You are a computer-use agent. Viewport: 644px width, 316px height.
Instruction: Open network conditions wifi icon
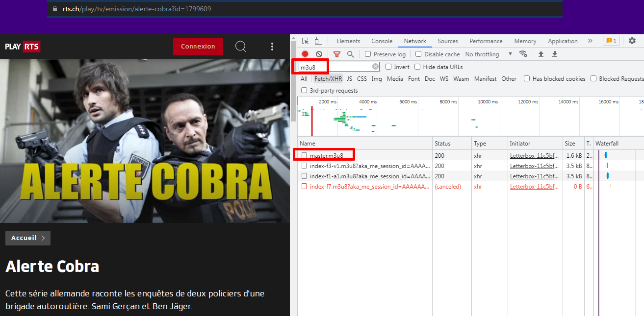pyautogui.click(x=523, y=54)
